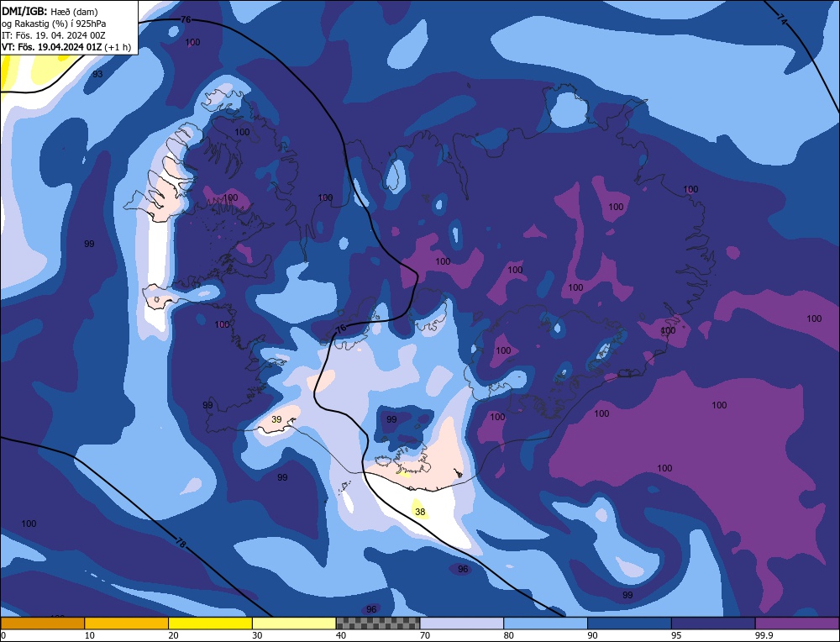The image size is (840, 642).
Task: Click the dark orange 0–10 legend swatch
Action: point(42,623)
